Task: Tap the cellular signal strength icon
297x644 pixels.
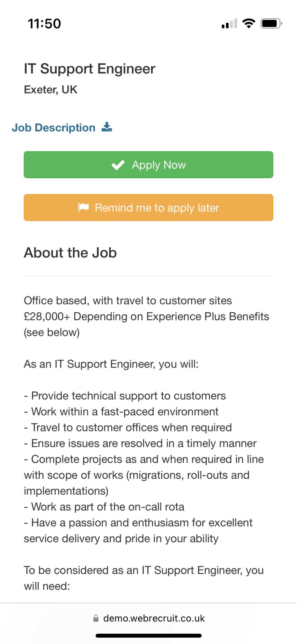Action: [x=229, y=24]
